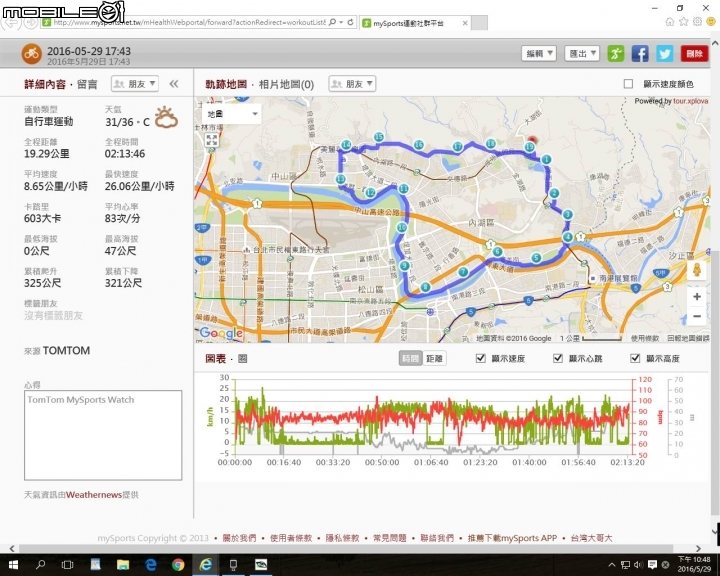Open browser settings gear icon
This screenshot has width=720, height=576.
click(x=697, y=22)
